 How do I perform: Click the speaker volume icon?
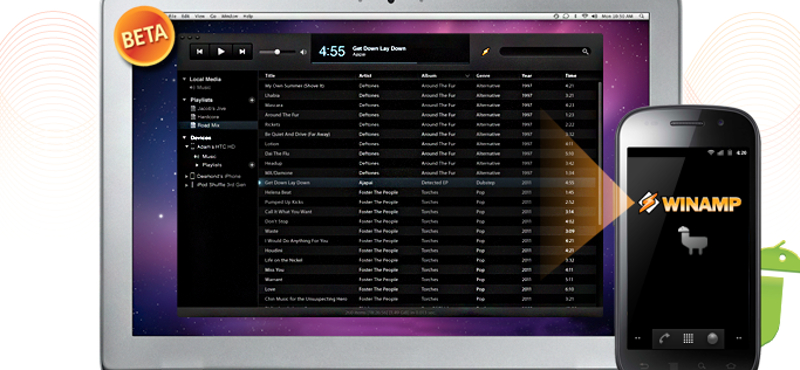[x=304, y=52]
